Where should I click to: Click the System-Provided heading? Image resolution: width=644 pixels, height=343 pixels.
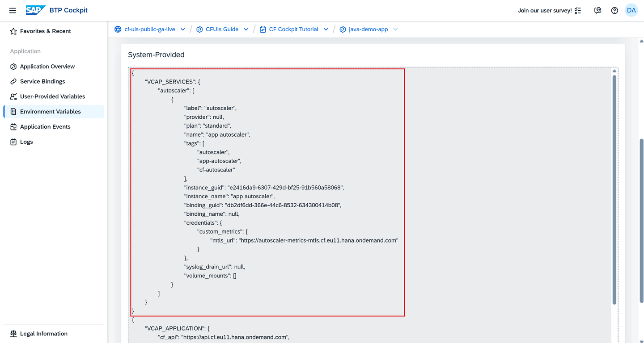click(156, 55)
